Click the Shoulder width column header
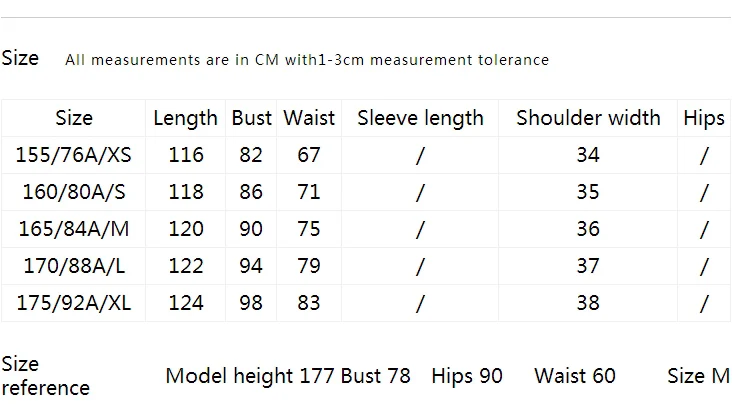Viewport: 732px width, 404px height. [588, 118]
